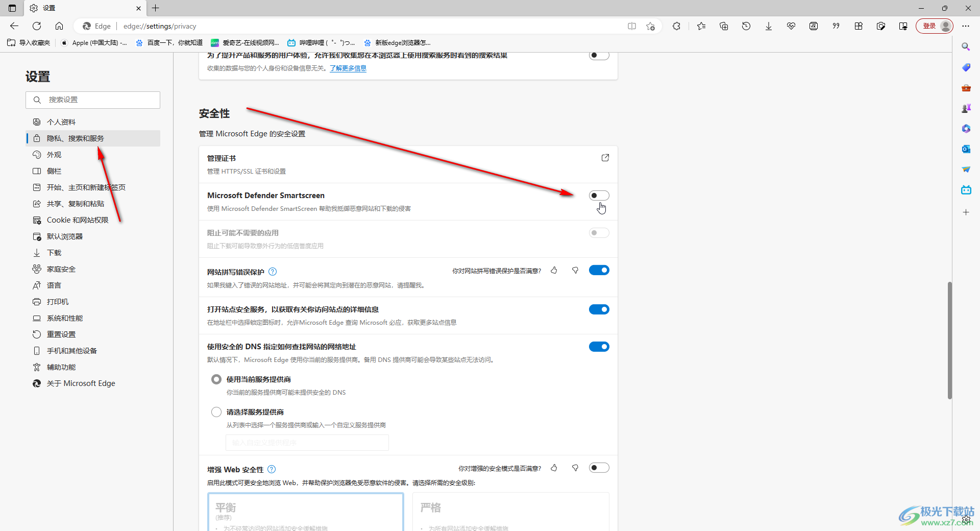This screenshot has width=980, height=531.
Task: Open browsing history
Action: tap(746, 26)
